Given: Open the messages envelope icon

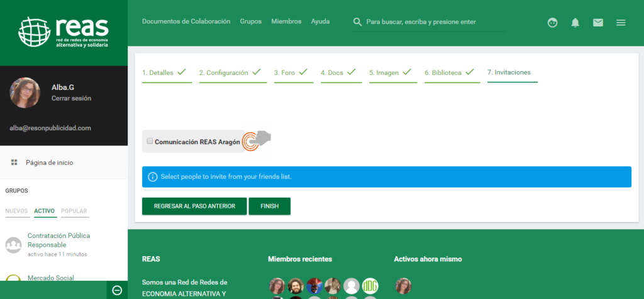Looking at the screenshot, I should pos(597,23).
